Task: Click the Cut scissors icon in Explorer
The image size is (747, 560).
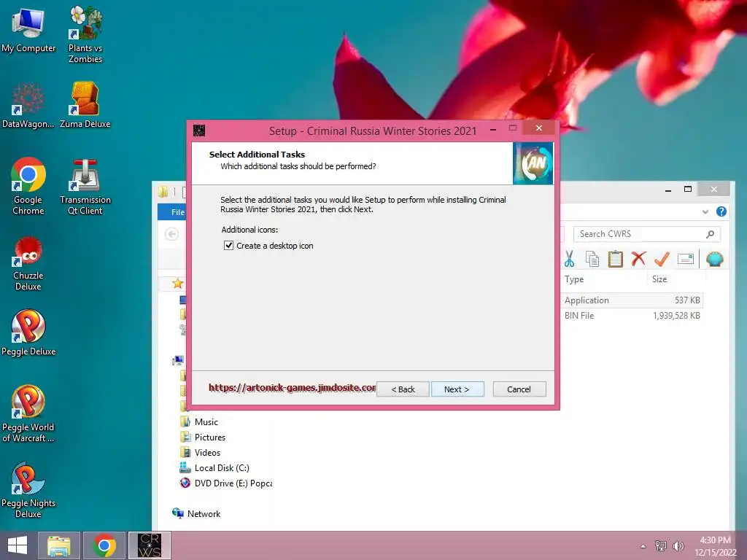Action: (569, 259)
